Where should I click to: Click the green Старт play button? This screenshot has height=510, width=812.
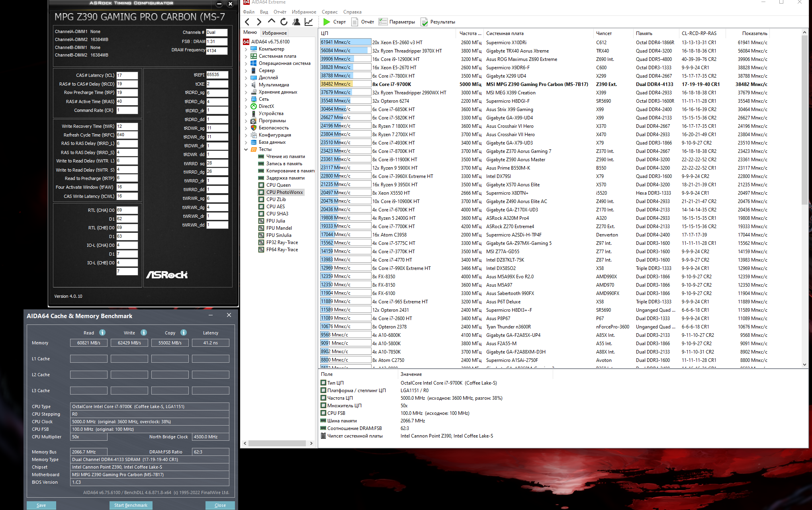(x=327, y=22)
